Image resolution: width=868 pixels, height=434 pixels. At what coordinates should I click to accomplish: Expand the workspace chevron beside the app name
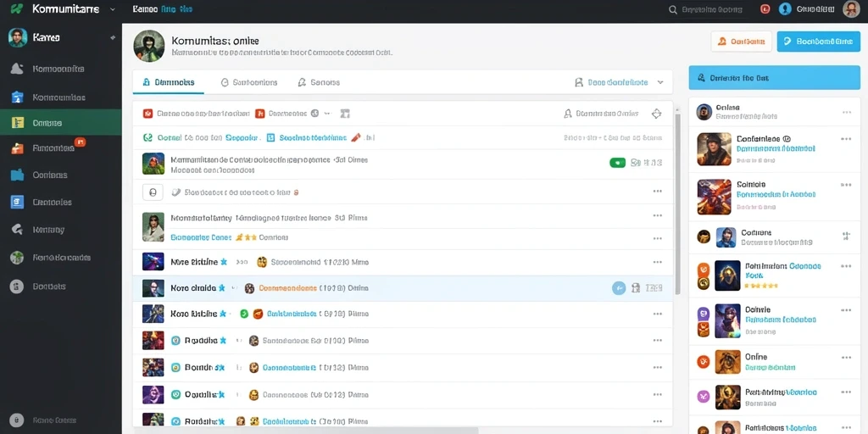point(113,9)
